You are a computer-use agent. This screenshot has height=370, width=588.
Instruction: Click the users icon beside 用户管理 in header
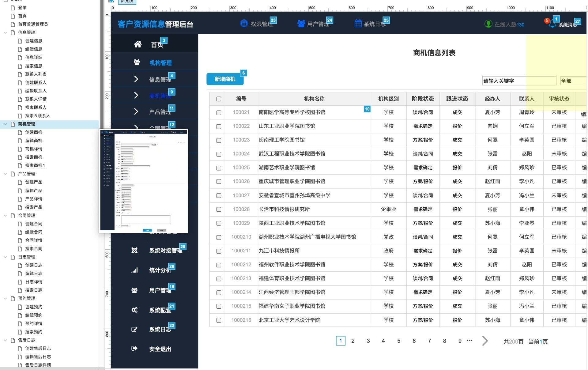301,24
